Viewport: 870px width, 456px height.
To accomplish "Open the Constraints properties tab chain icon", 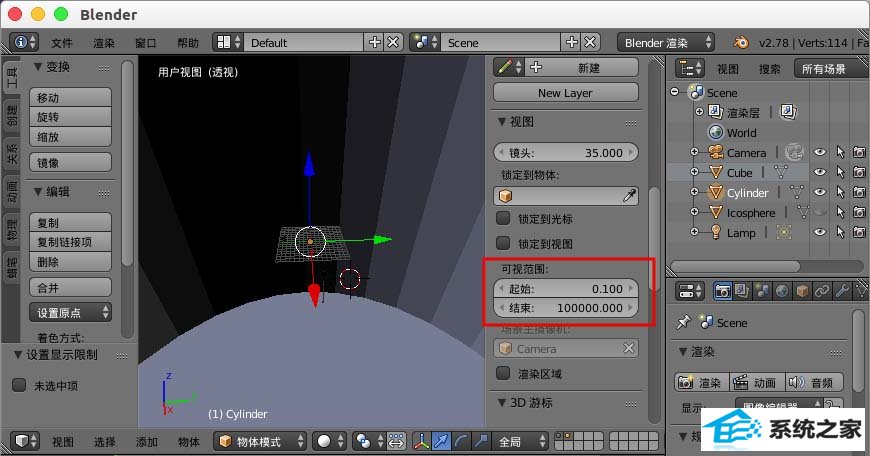I will coord(822,291).
